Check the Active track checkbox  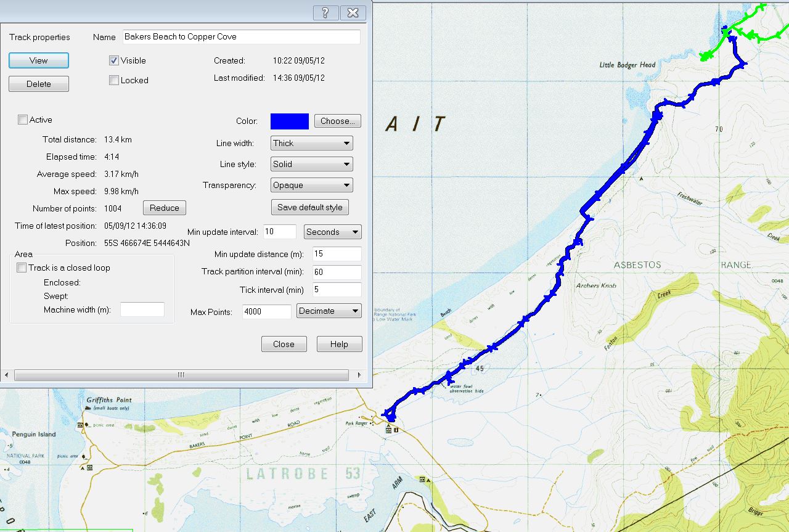pyautogui.click(x=23, y=120)
